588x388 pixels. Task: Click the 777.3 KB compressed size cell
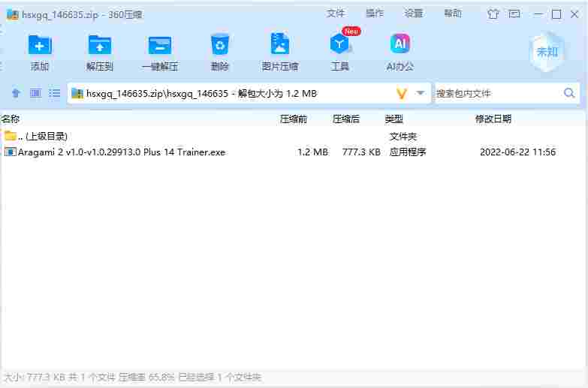361,152
